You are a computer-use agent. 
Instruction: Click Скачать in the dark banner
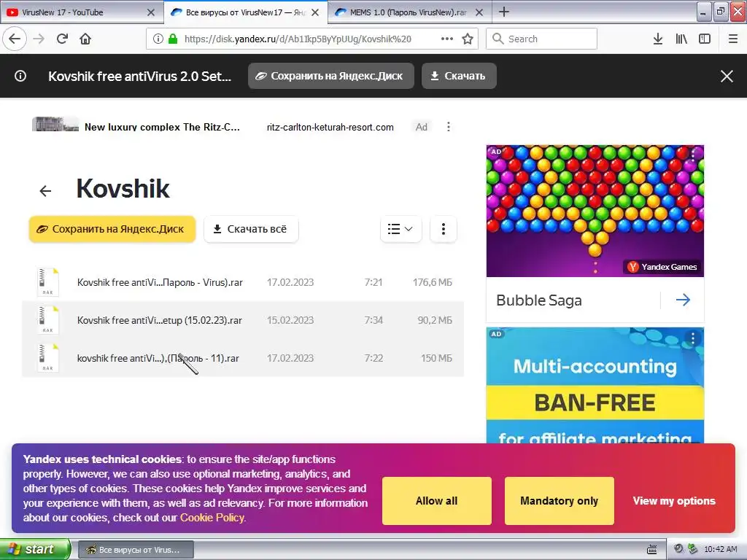coord(459,76)
